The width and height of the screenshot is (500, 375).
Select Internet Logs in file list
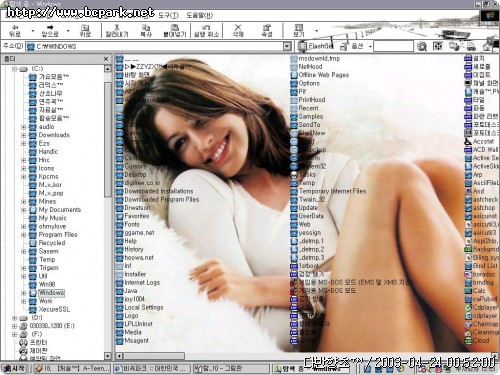(142, 283)
